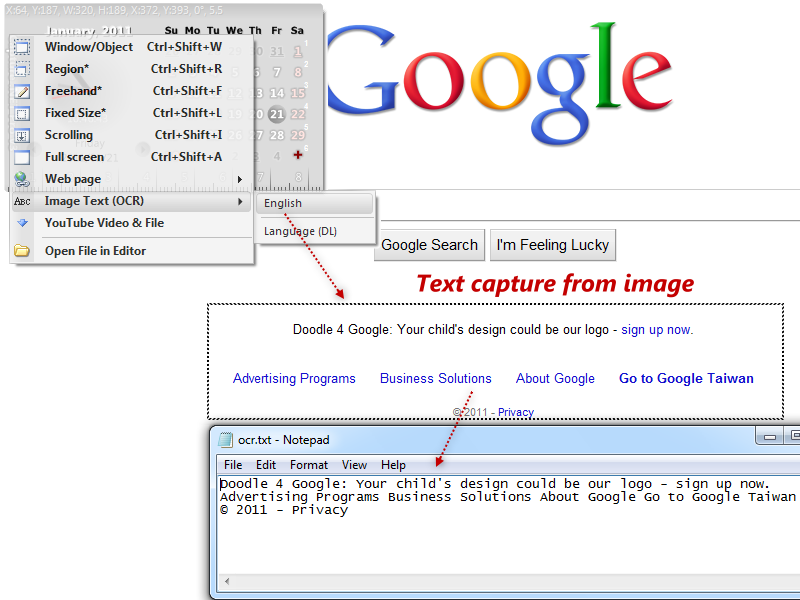
Task: Select Window/Object capture menu entry
Action: [132, 47]
